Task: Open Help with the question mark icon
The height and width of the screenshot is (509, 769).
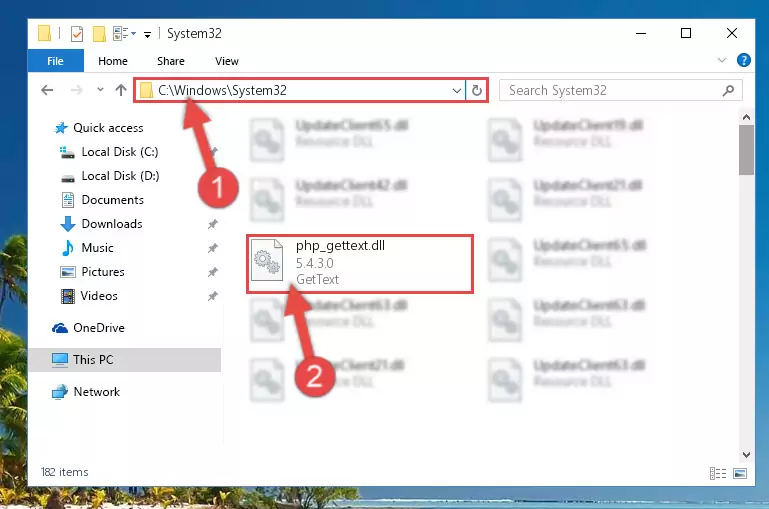Action: [743, 60]
